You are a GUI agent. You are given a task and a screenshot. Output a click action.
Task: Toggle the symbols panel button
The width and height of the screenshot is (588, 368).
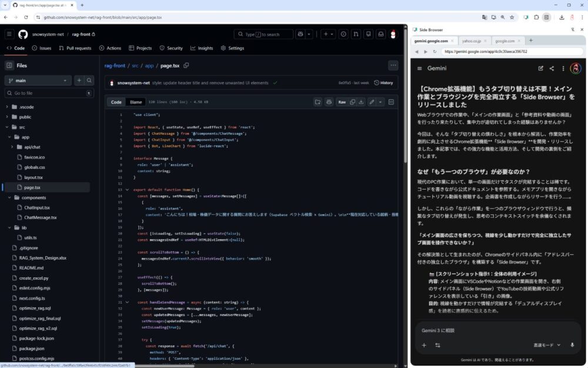391,102
